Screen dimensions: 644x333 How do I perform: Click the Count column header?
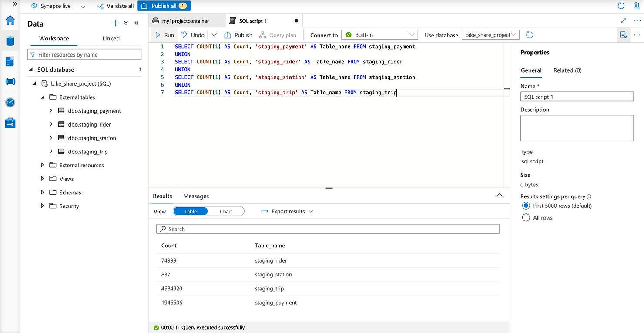coord(169,246)
